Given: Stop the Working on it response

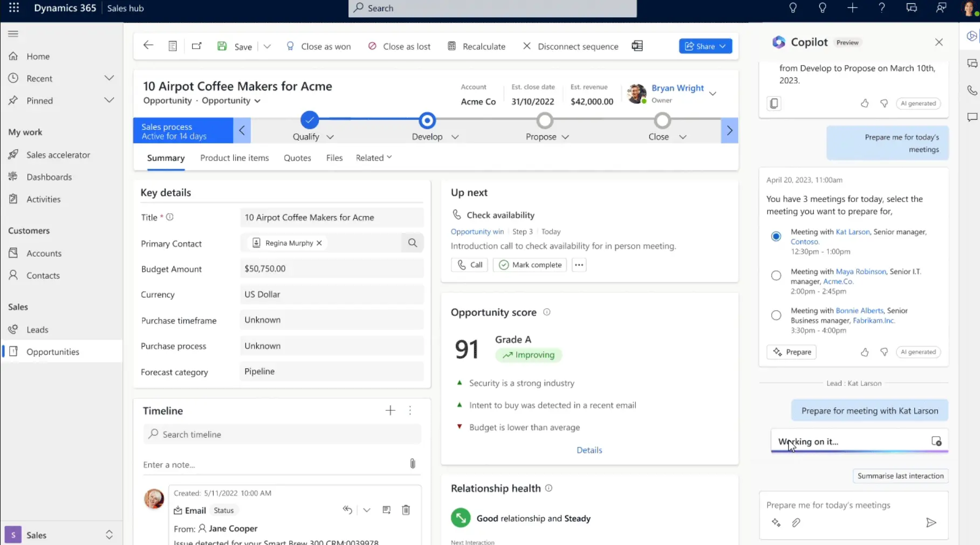Looking at the screenshot, I should [x=936, y=441].
